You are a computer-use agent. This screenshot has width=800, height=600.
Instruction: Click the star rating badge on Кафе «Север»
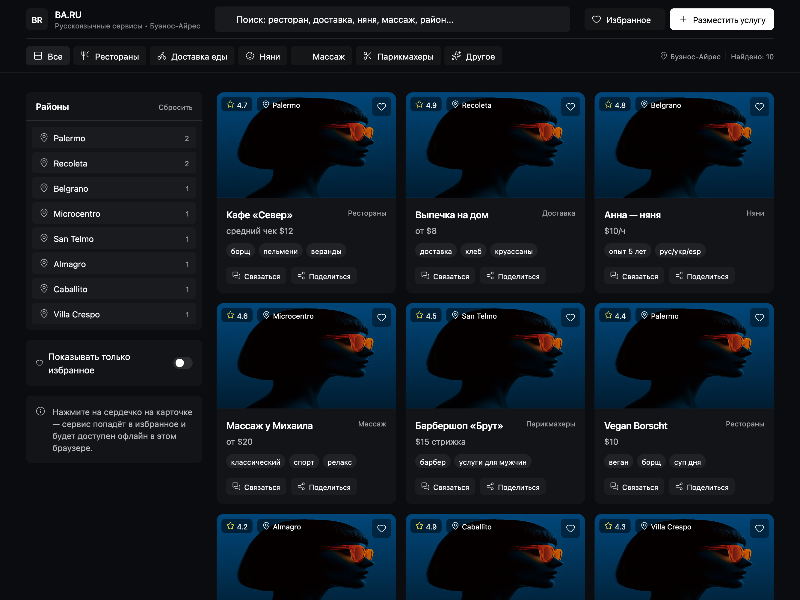coord(236,104)
